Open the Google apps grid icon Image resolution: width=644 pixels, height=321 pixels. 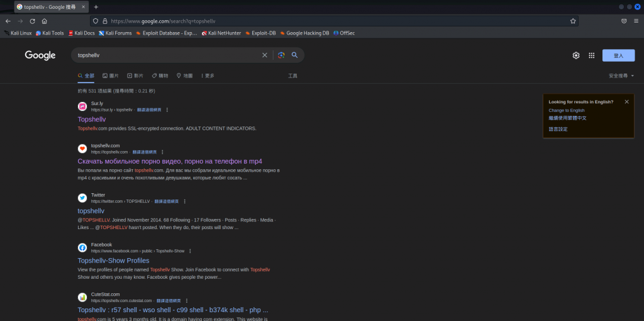click(591, 55)
